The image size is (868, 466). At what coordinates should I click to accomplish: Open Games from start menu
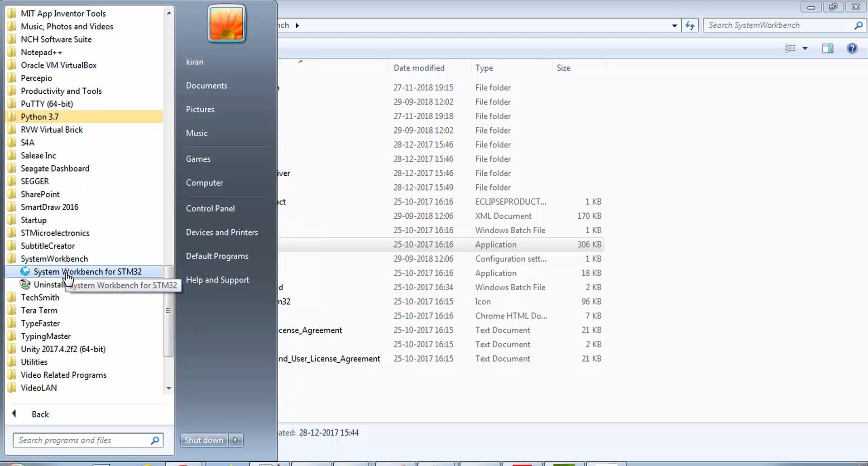pos(198,159)
